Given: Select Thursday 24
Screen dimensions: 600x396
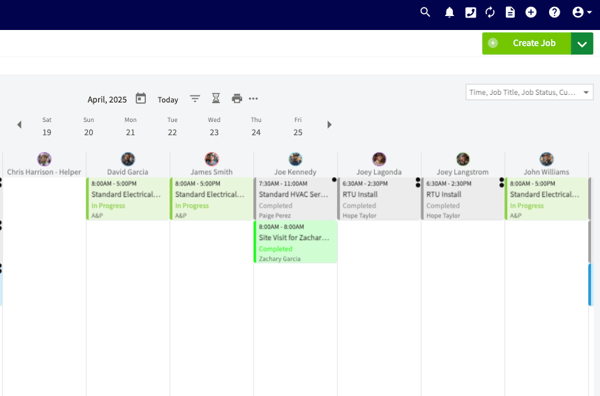Looking at the screenshot, I should 256,127.
